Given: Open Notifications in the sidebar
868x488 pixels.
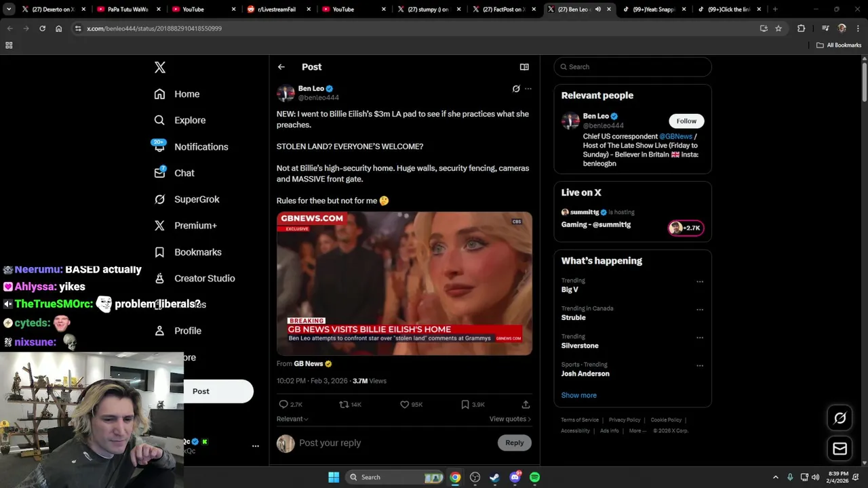Looking at the screenshot, I should pyautogui.click(x=190, y=146).
